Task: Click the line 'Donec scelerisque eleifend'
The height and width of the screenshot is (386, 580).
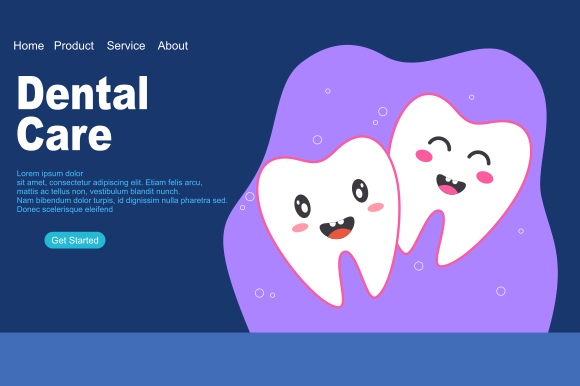Action: 65,209
